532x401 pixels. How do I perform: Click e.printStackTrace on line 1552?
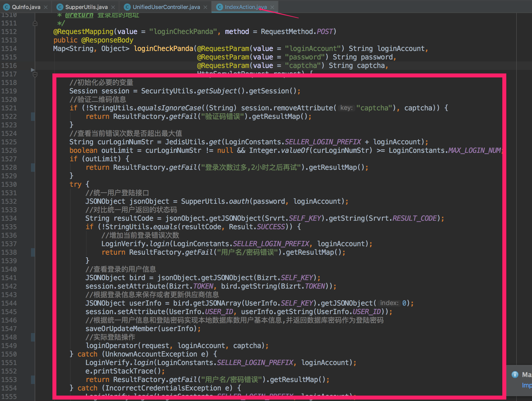119,371
